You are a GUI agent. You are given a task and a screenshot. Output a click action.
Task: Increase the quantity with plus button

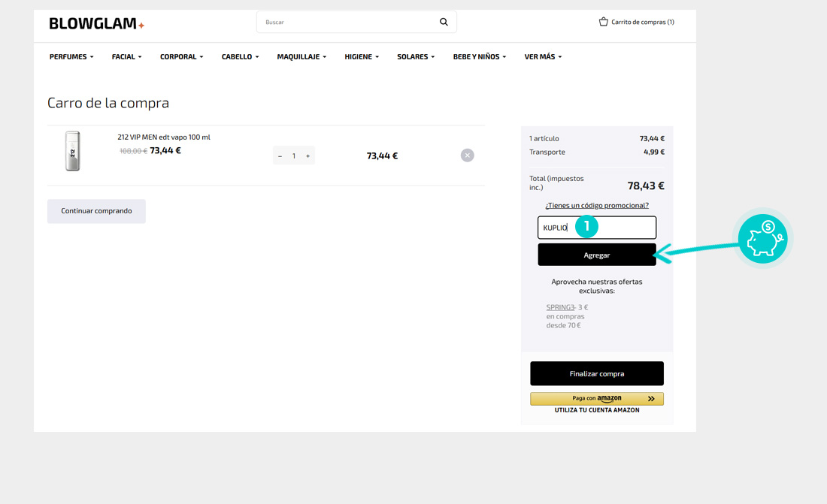(x=307, y=156)
